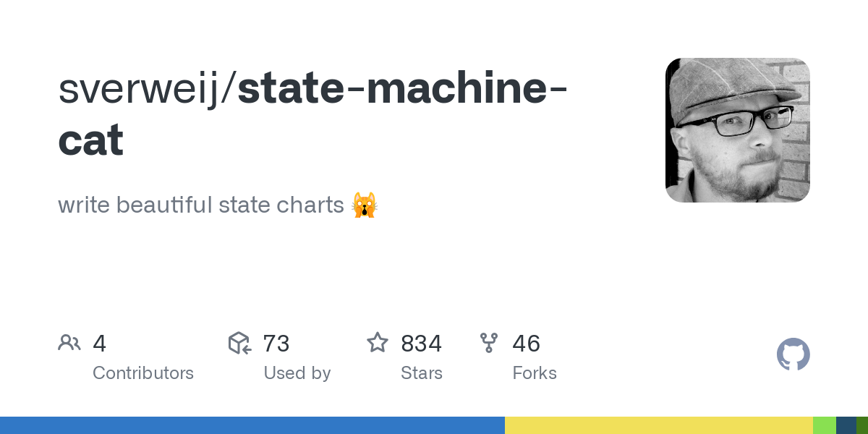Click the 46 forks count
The image size is (868, 434).
pyautogui.click(x=527, y=344)
